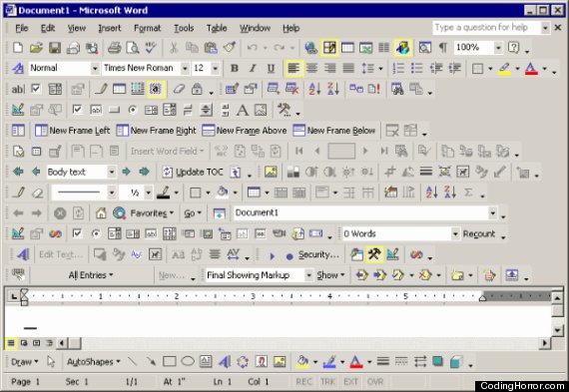Toggle Italic text formatting
Image resolution: width=569 pixels, height=392 pixels.
pyautogui.click(x=253, y=68)
